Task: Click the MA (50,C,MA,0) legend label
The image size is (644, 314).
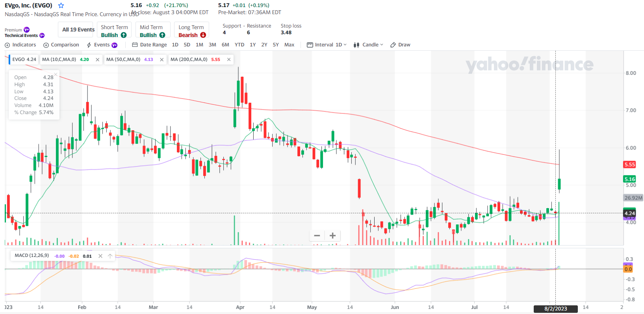Action: [123, 59]
